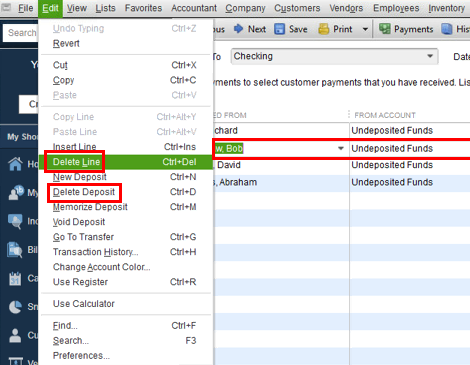Open the Bill Tracker sidebar icon
Screen dimensions: 470x365
pyautogui.click(x=15, y=250)
